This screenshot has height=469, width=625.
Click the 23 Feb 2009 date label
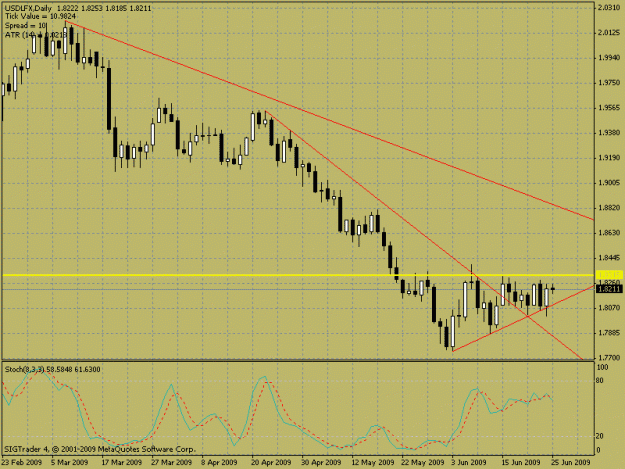point(22,462)
